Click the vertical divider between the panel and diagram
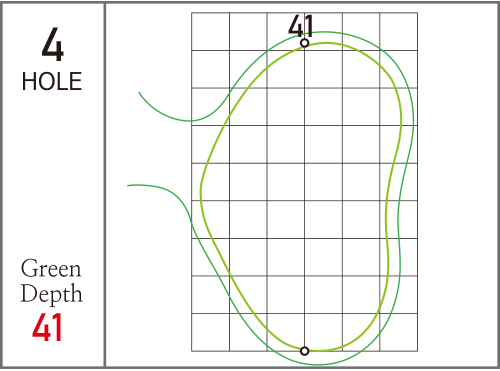This screenshot has width=500, height=371. click(x=105, y=185)
